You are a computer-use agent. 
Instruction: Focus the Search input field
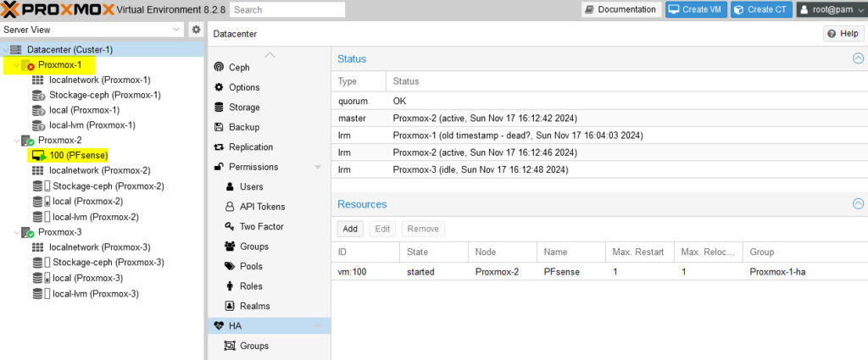click(287, 9)
